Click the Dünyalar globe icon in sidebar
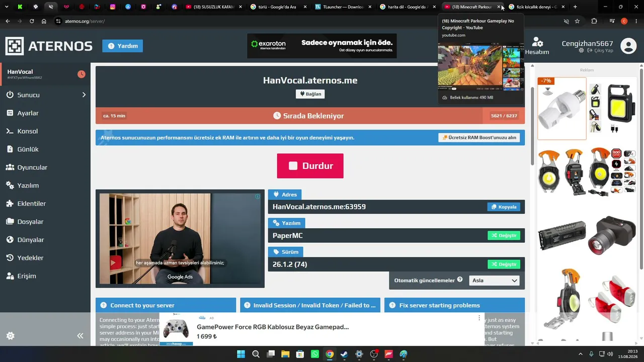Viewport: 644px width, 362px height. pos(10,240)
